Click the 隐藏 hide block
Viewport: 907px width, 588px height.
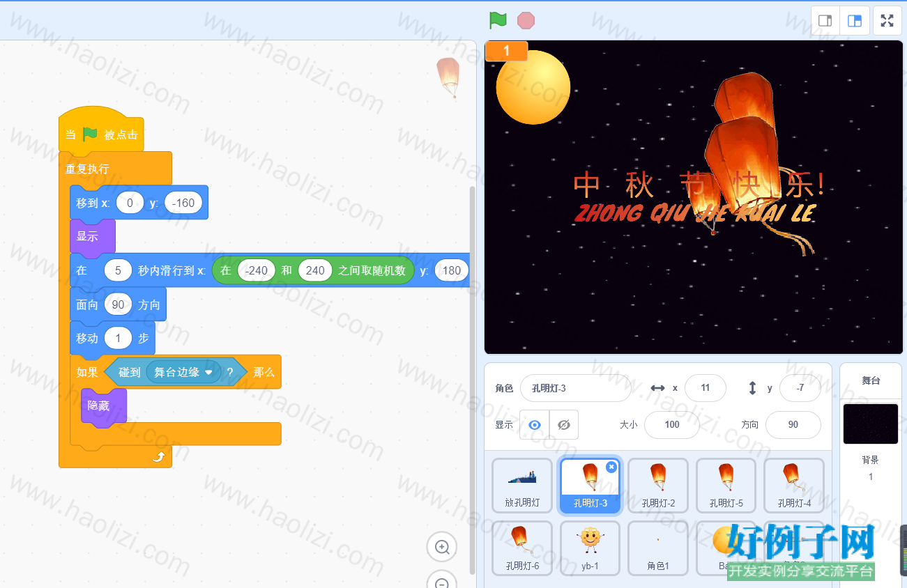point(104,405)
